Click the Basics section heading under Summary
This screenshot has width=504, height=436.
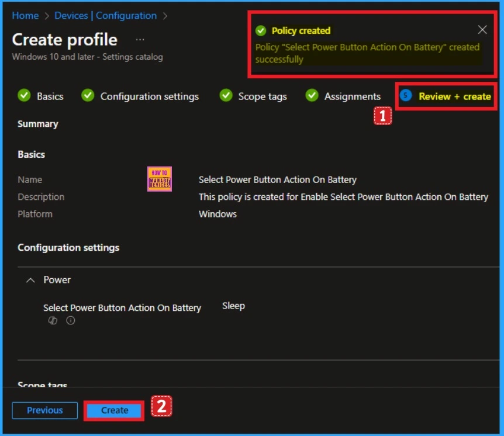click(x=32, y=154)
